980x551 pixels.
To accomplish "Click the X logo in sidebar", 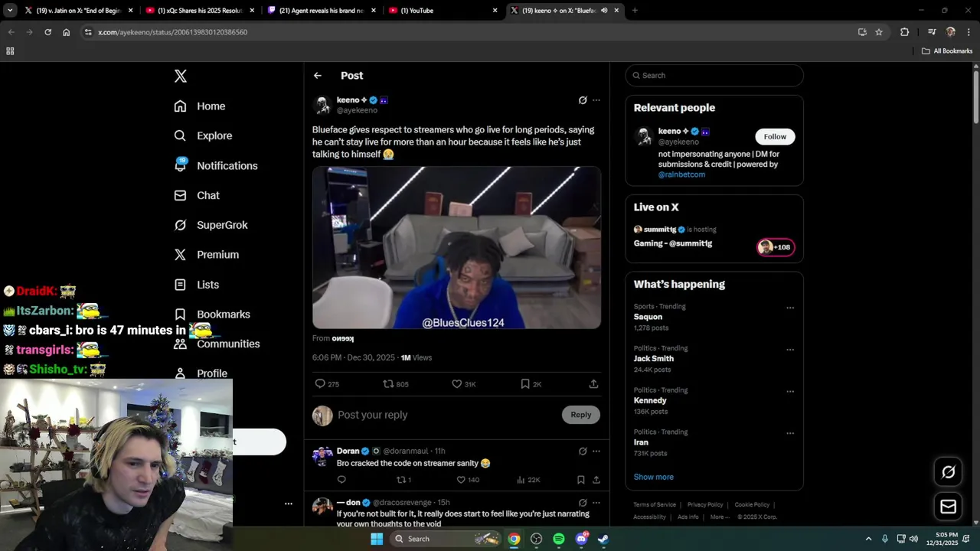I will click(x=181, y=76).
